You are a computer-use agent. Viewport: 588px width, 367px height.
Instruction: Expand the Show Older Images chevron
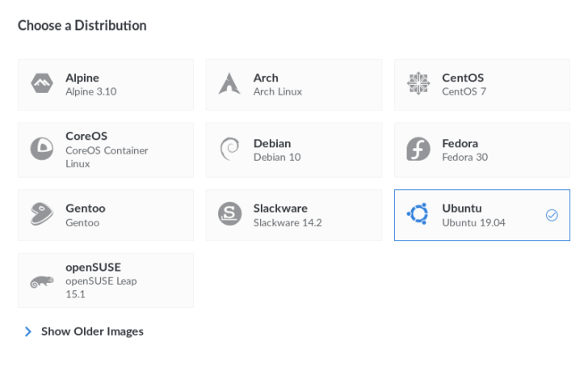pyautogui.click(x=28, y=331)
